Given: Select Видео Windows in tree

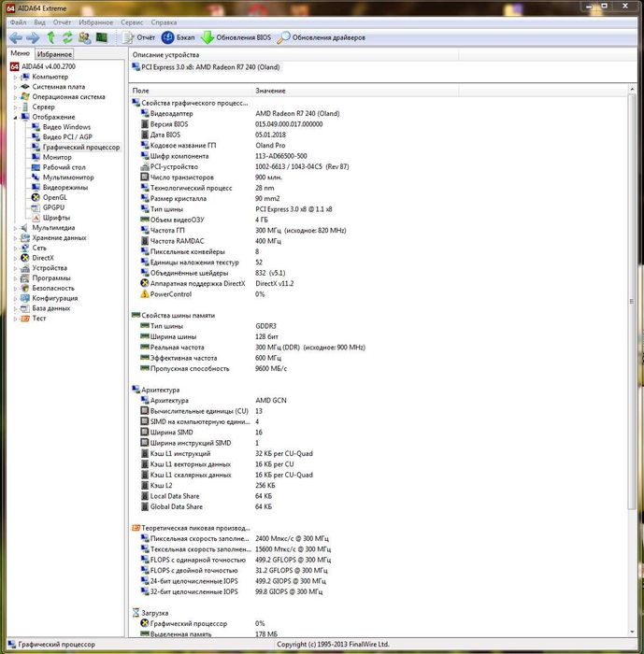Looking at the screenshot, I should point(66,127).
